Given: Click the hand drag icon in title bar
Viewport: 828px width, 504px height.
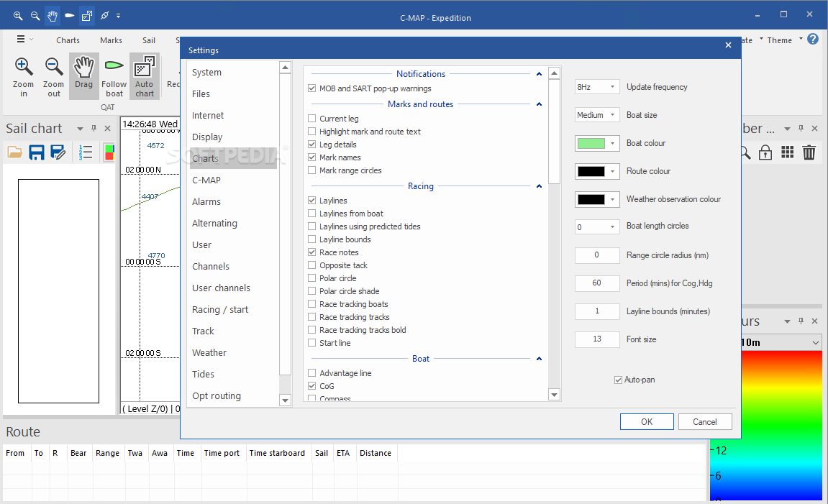Looking at the screenshot, I should [x=53, y=16].
